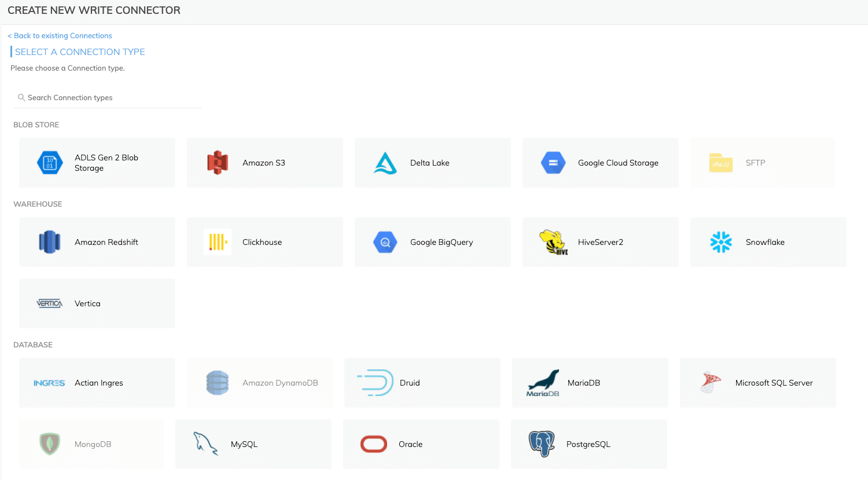Click the "Clickhouse" label
The image size is (868, 480).
262,242
